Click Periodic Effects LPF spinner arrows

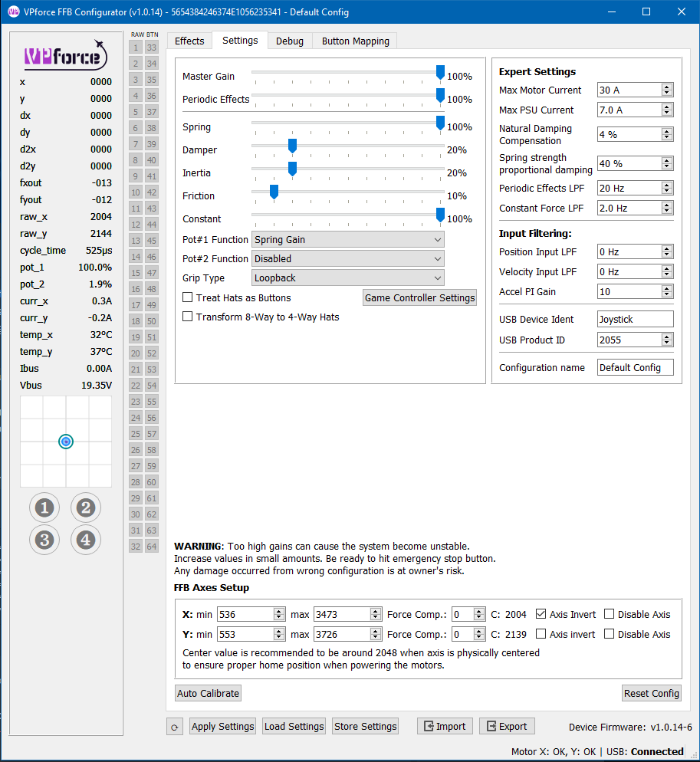[667, 188]
